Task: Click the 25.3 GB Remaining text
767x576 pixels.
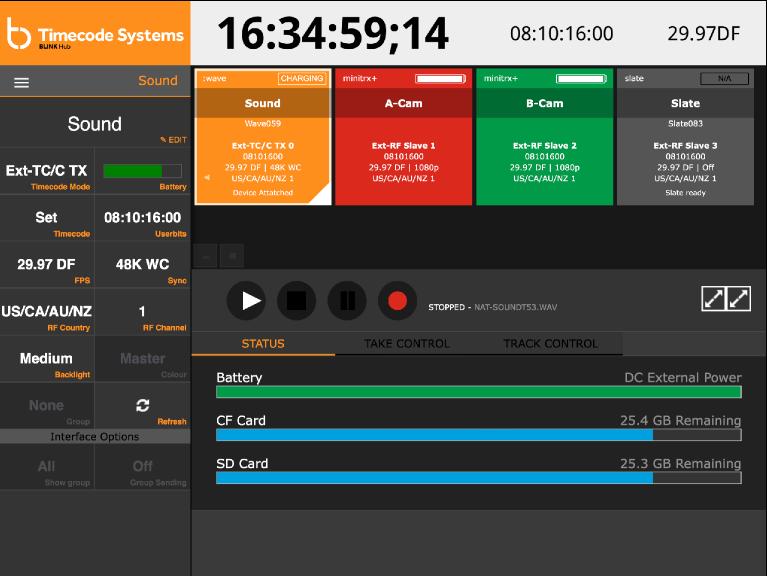Action: tap(680, 464)
